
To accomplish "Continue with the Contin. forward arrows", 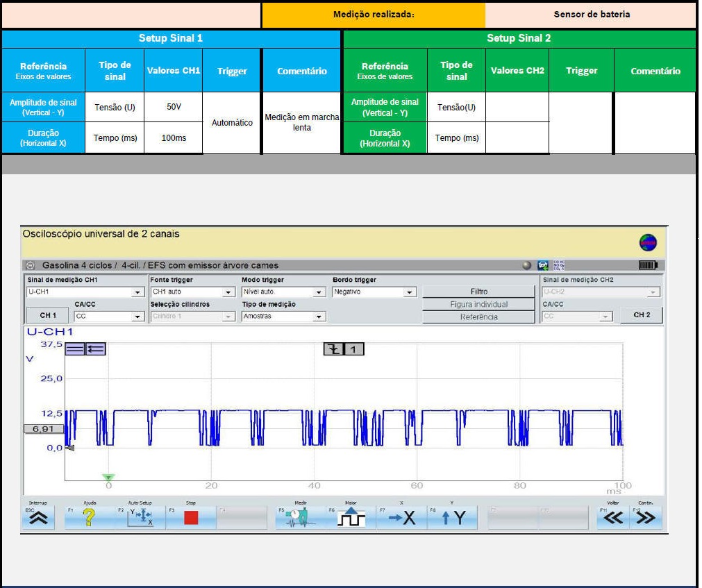I will (646, 517).
